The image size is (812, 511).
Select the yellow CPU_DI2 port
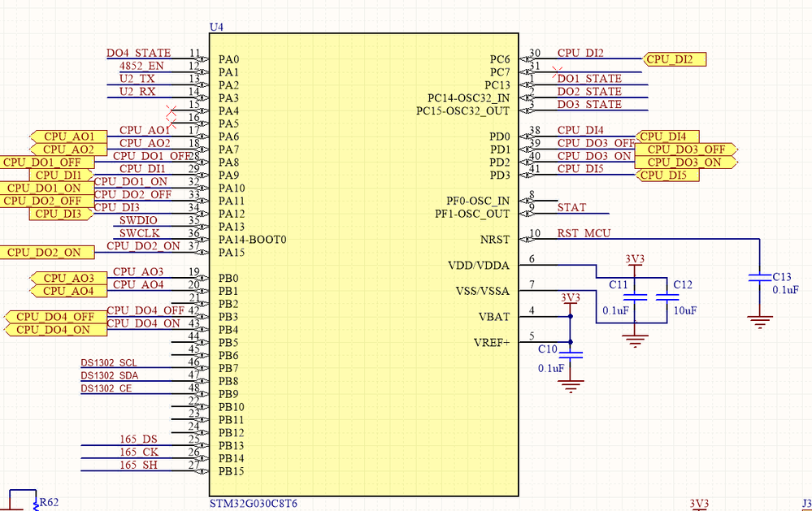(675, 59)
